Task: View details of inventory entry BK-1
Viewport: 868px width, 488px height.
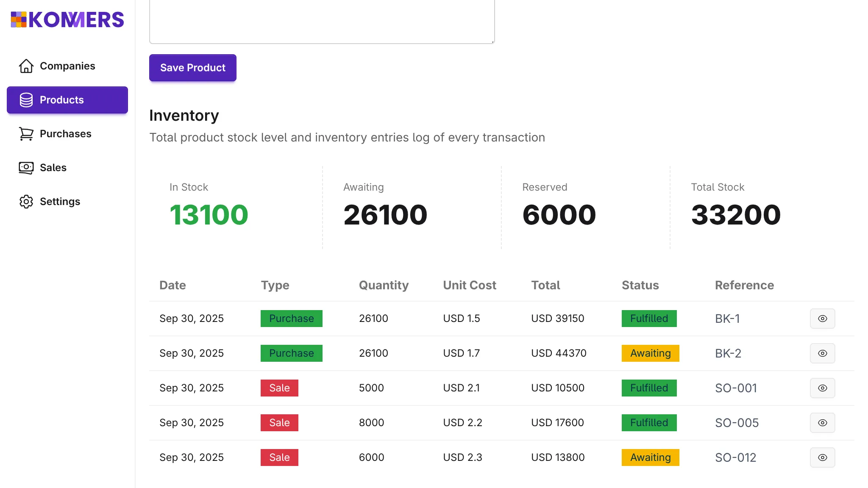Action: coord(822,318)
